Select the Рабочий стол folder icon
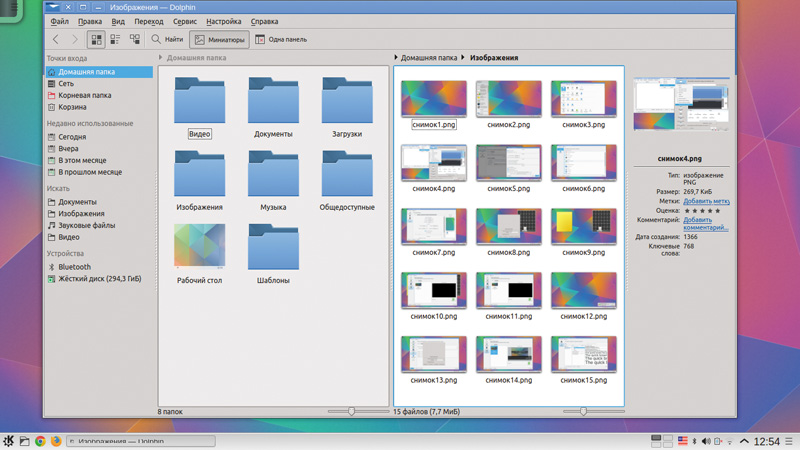This screenshot has height=450, width=800. pos(199,246)
